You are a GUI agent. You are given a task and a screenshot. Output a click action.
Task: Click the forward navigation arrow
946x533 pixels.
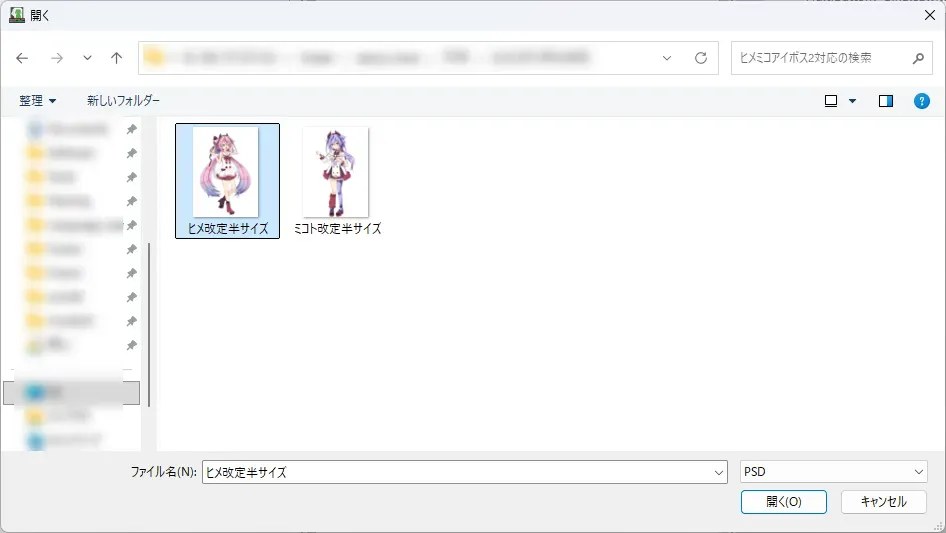tap(57, 58)
